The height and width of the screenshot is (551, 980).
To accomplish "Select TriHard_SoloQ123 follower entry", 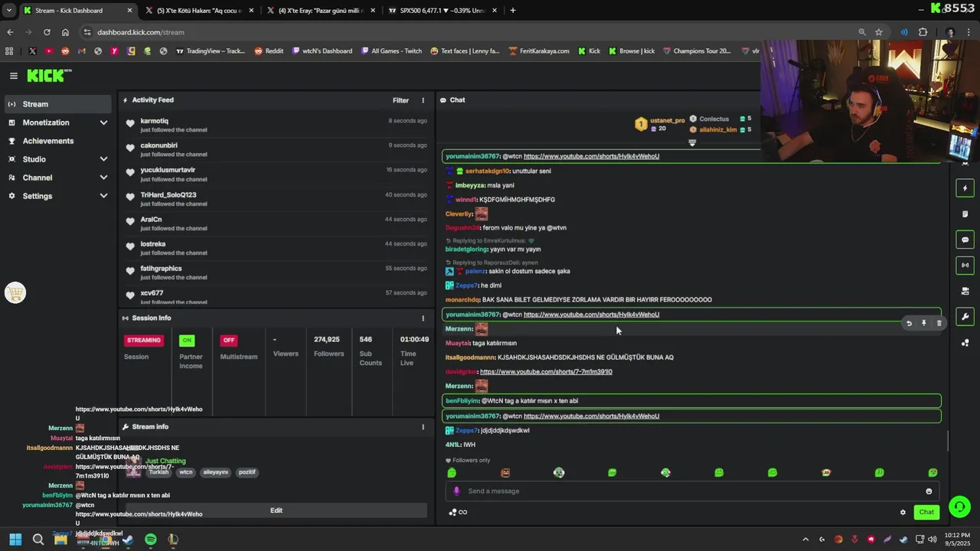I will coord(276,199).
